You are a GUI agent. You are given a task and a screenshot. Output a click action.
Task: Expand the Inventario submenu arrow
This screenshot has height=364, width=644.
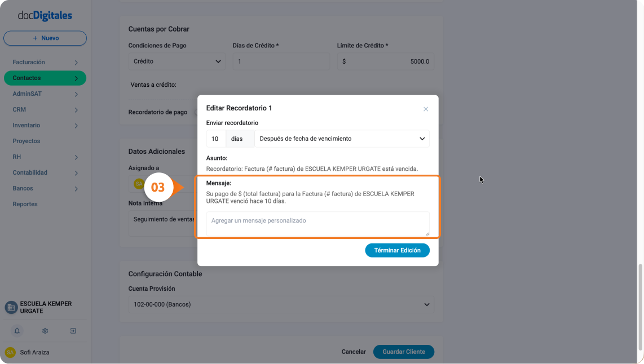(76, 126)
